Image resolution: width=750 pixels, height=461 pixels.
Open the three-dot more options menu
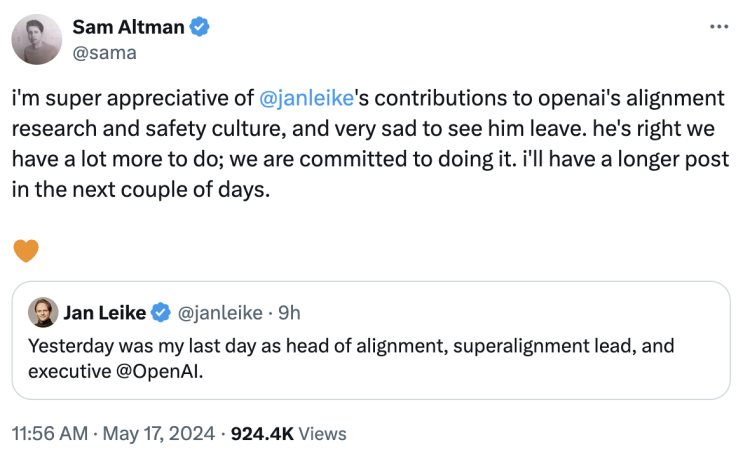pyautogui.click(x=719, y=27)
